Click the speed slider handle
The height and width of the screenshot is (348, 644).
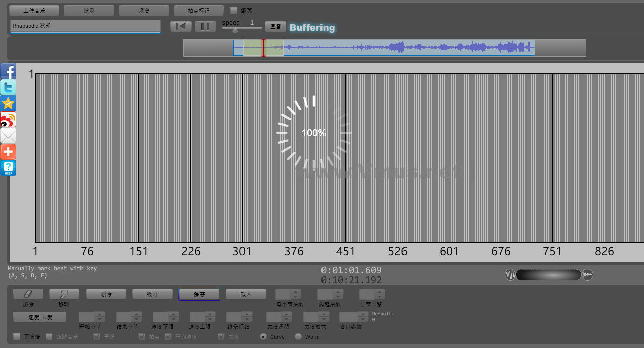tap(235, 29)
